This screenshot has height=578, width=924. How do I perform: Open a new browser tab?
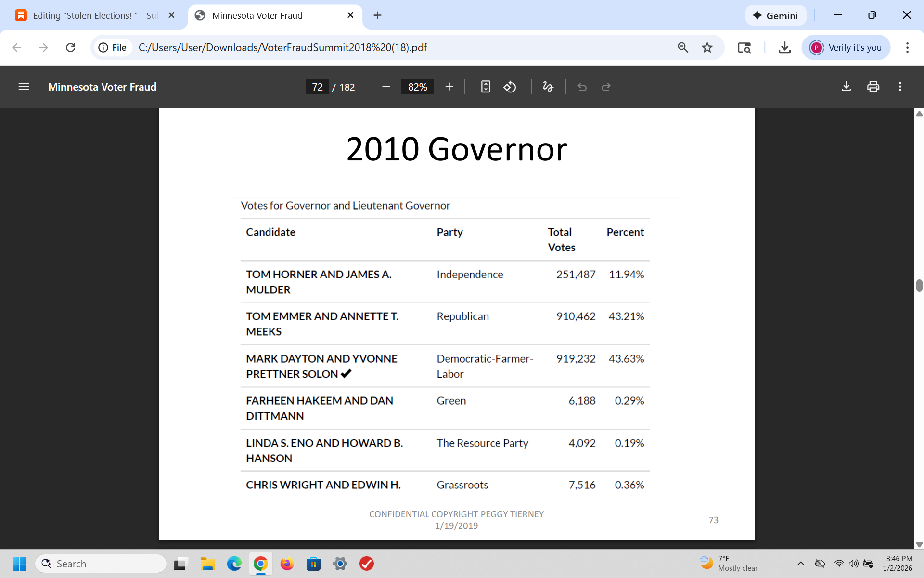click(377, 15)
